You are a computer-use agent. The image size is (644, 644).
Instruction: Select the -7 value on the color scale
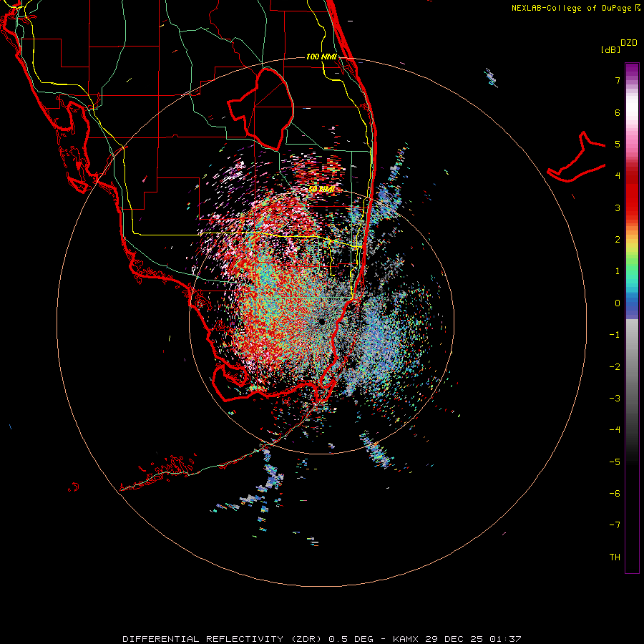[x=615, y=525]
